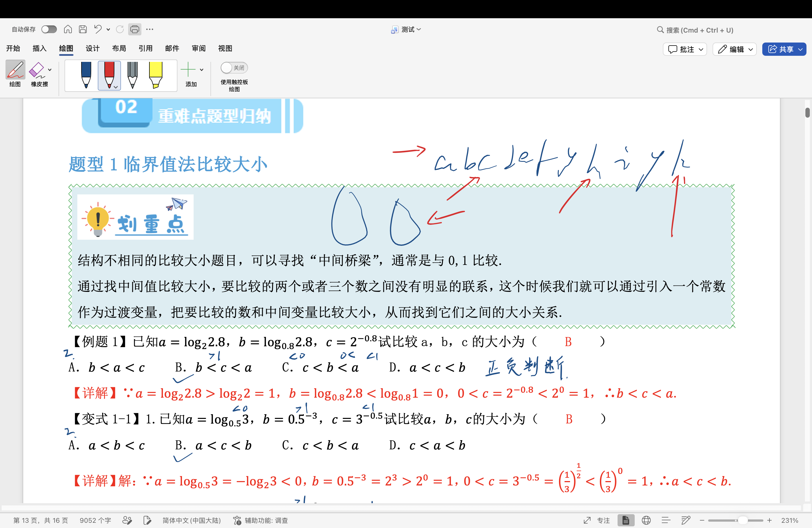Switch to web layout view icon
Viewport: 812px width, 528px height.
pyautogui.click(x=646, y=521)
